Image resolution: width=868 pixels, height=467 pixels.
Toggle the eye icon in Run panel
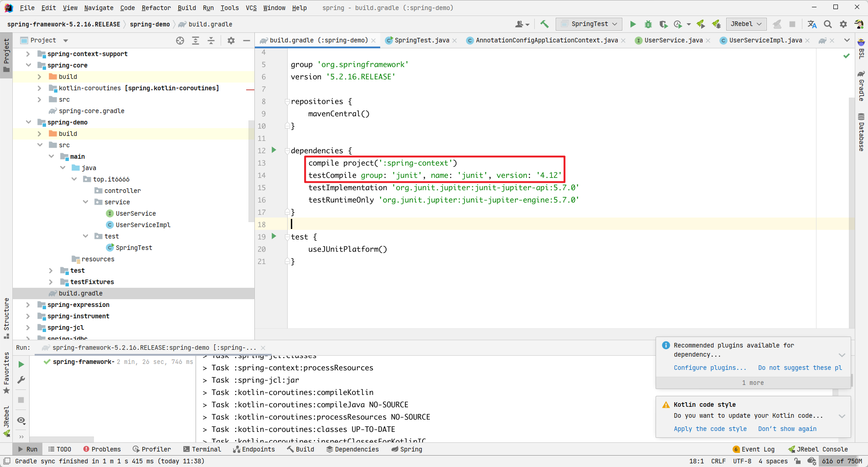point(21,420)
